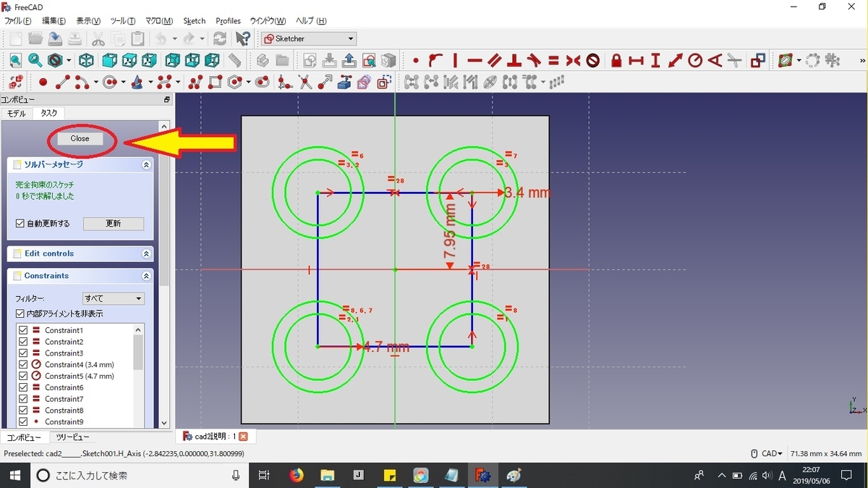The height and width of the screenshot is (488, 868).
Task: Uncheck Constraint4 (3.4 mm) checkbox
Action: click(23, 364)
